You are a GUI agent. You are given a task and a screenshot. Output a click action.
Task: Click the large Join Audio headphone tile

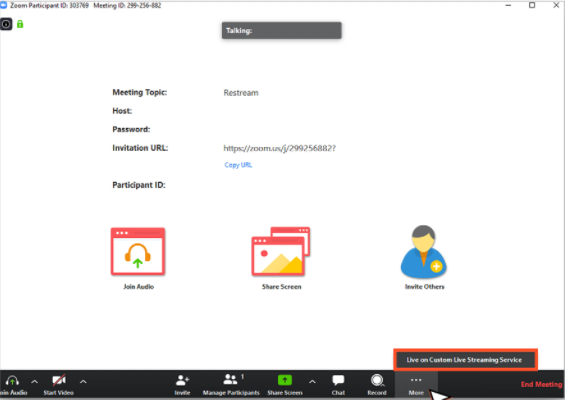coord(138,252)
